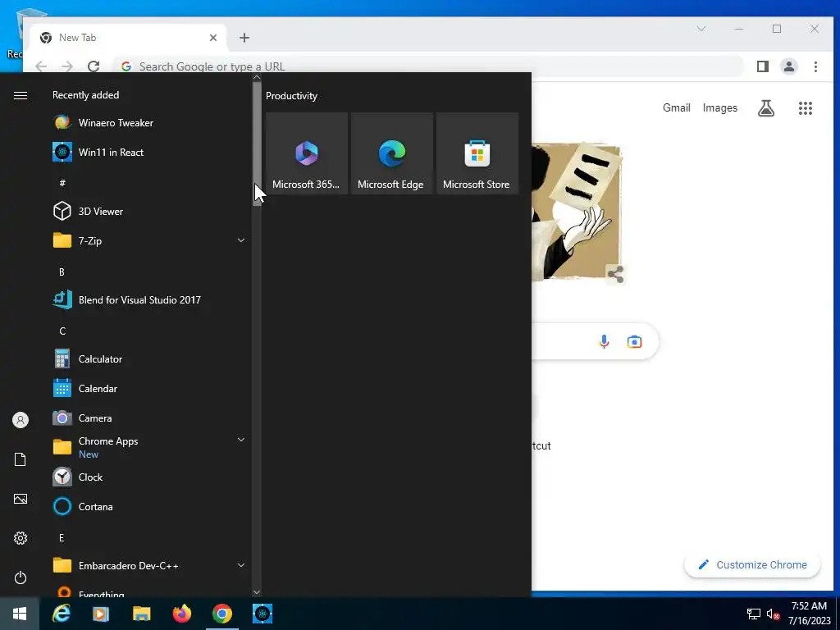Viewport: 840px width, 630px height.
Task: Open Documents from Start sidebar
Action: click(21, 459)
